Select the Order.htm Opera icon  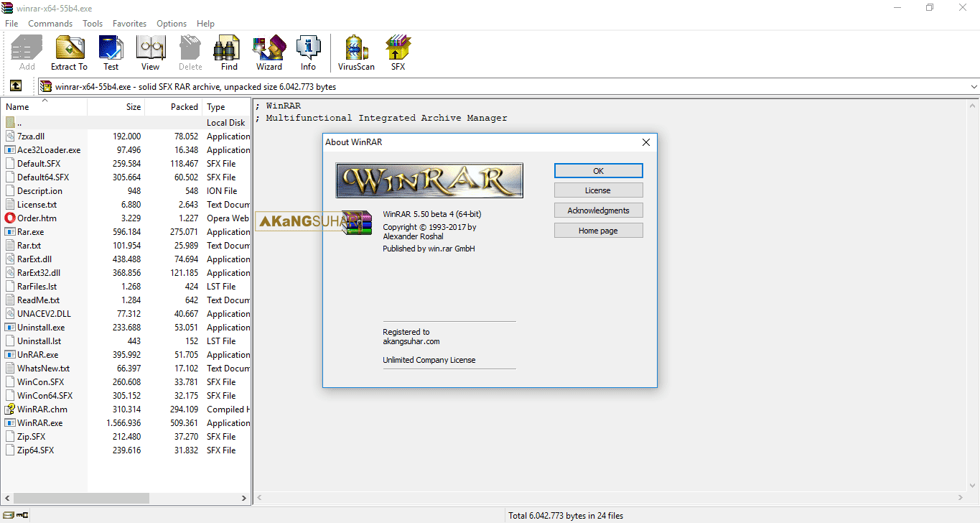10,218
